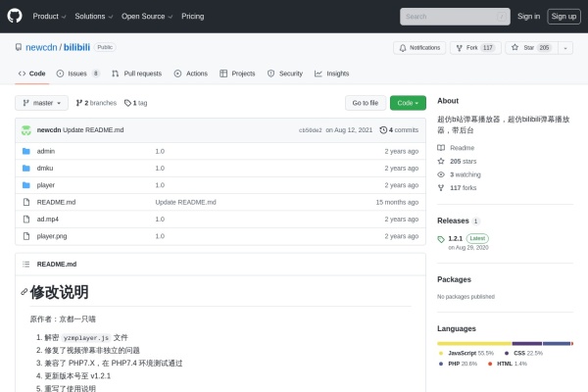The width and height of the screenshot is (588, 392).
Task: Open the Star list dropdown arrow
Action: click(565, 47)
